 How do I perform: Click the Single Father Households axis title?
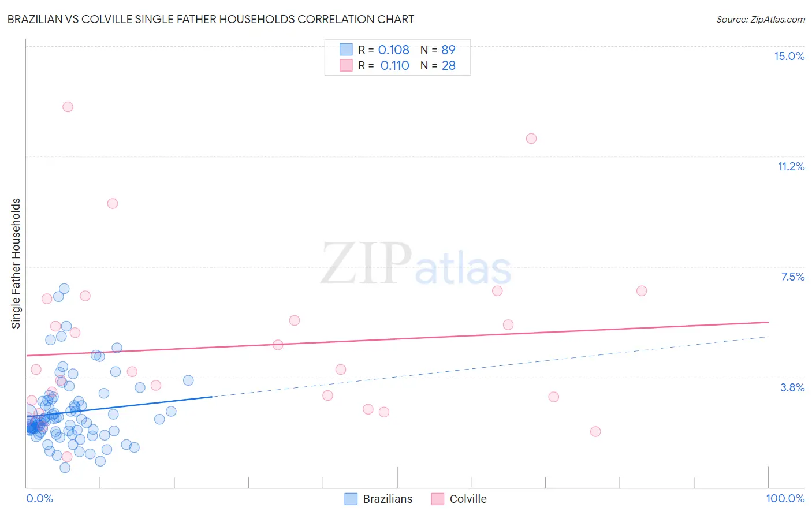(16, 263)
